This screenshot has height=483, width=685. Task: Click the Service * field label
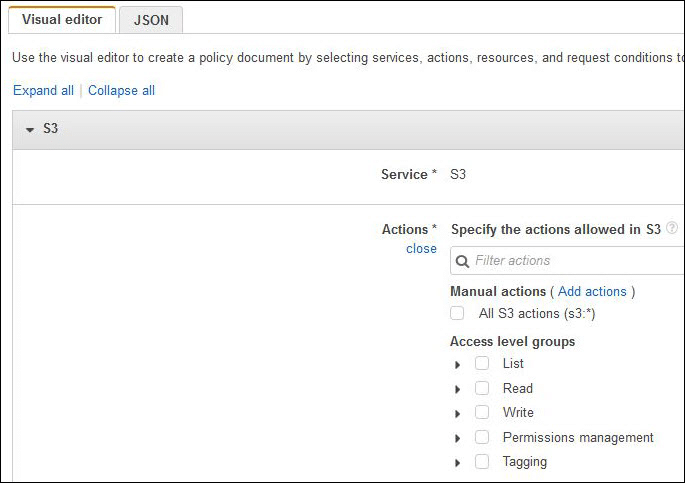click(x=409, y=174)
